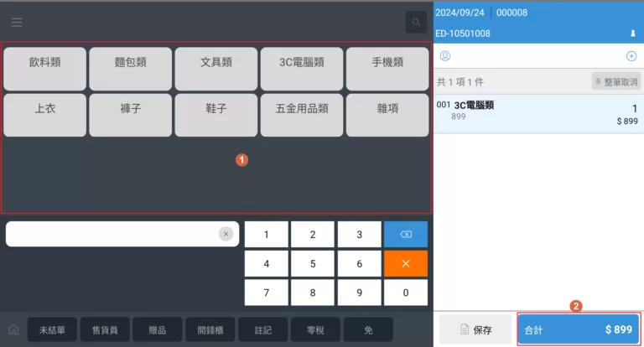644x347 pixels.
Task: Select the 飲料類 category
Action: 45,62
